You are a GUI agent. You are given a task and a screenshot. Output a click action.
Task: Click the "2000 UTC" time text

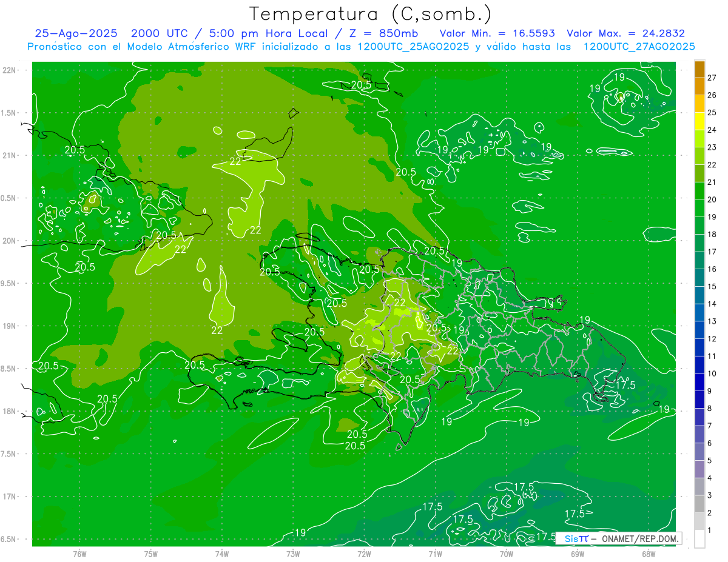(x=160, y=34)
